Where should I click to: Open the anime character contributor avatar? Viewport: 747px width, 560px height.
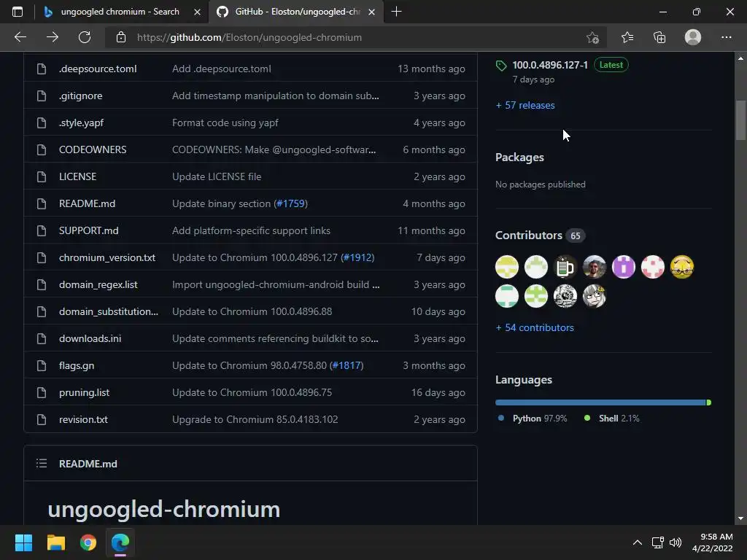click(594, 296)
